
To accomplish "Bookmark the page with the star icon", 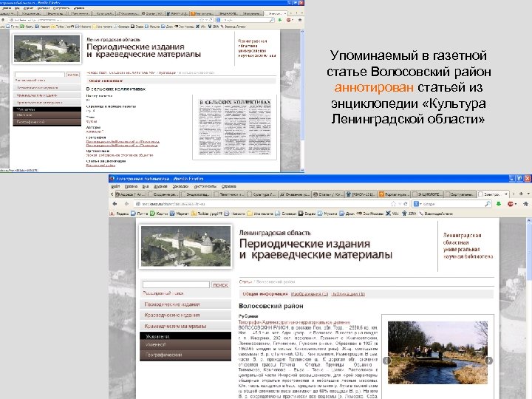I will point(393,204).
